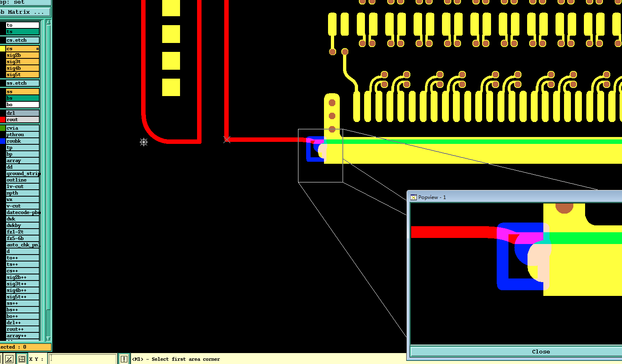
Task: Select the 'rout++' layer row
Action: (x=23, y=329)
